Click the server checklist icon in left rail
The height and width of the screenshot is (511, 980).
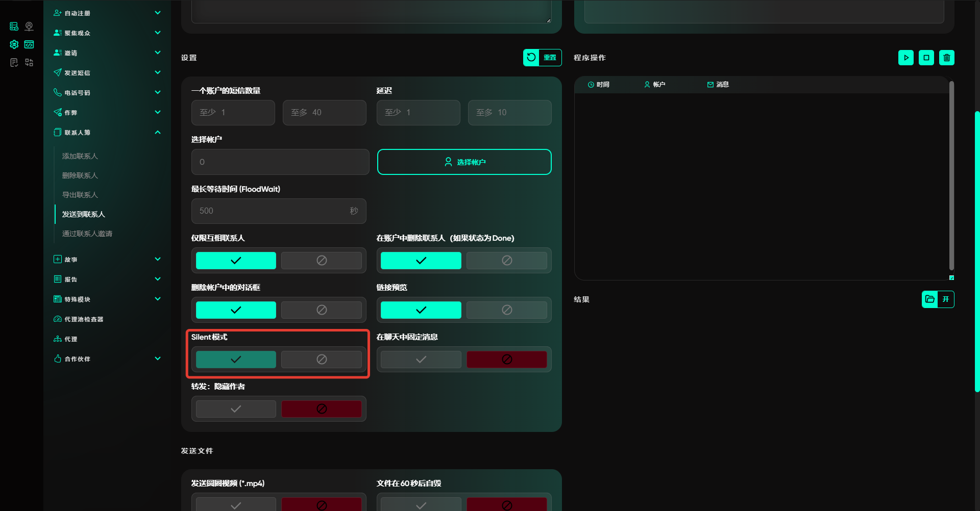pyautogui.click(x=14, y=27)
